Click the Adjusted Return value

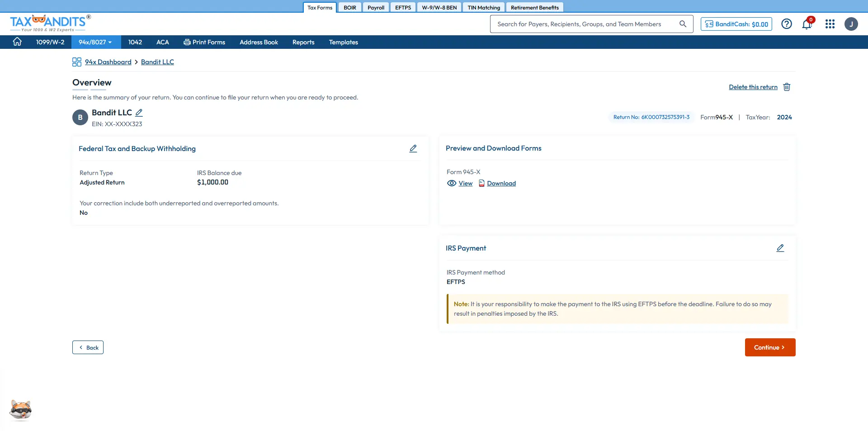[x=102, y=182]
